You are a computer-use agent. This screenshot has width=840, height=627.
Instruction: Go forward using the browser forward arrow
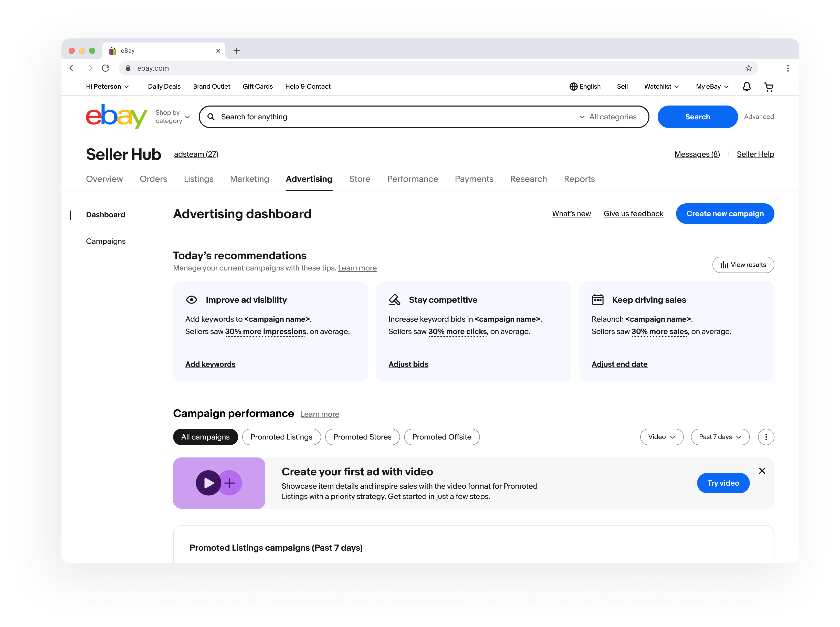89,68
